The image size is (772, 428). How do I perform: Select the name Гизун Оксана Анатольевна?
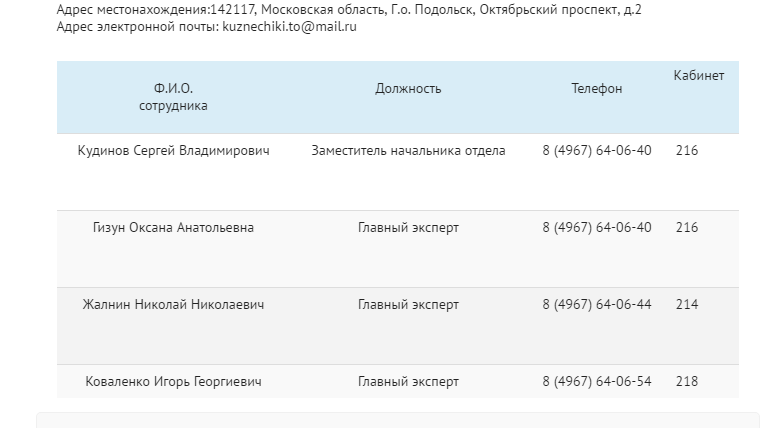173,228
